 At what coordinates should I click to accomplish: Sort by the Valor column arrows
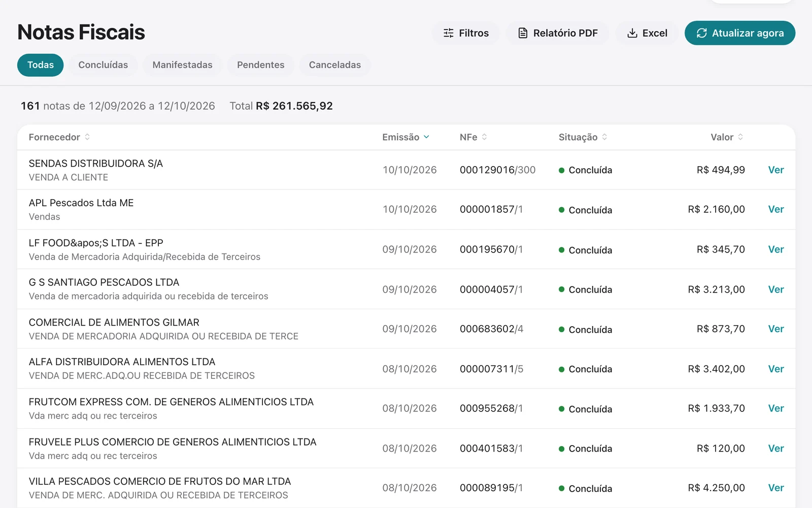(740, 137)
